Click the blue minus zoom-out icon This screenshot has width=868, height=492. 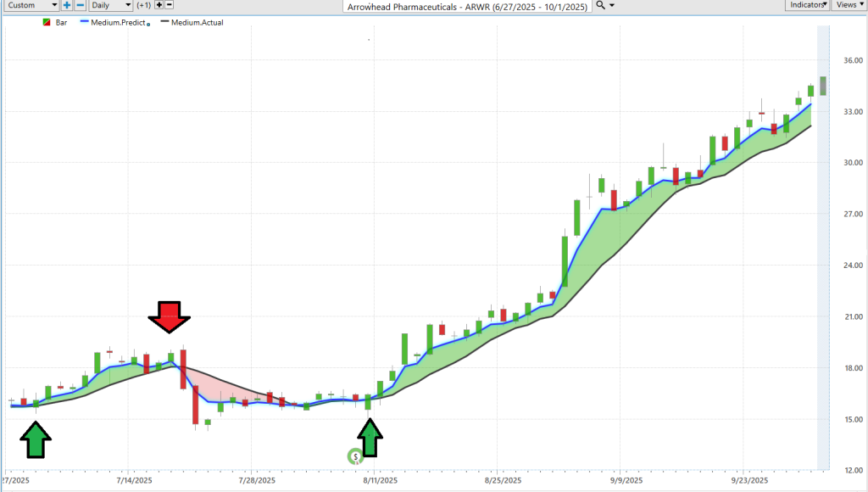point(81,5)
